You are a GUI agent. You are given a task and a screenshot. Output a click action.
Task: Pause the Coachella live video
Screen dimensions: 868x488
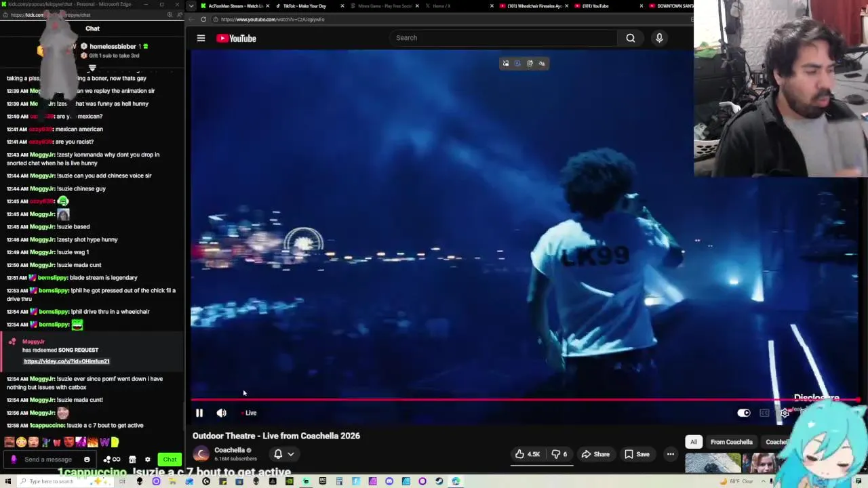[199, 413]
